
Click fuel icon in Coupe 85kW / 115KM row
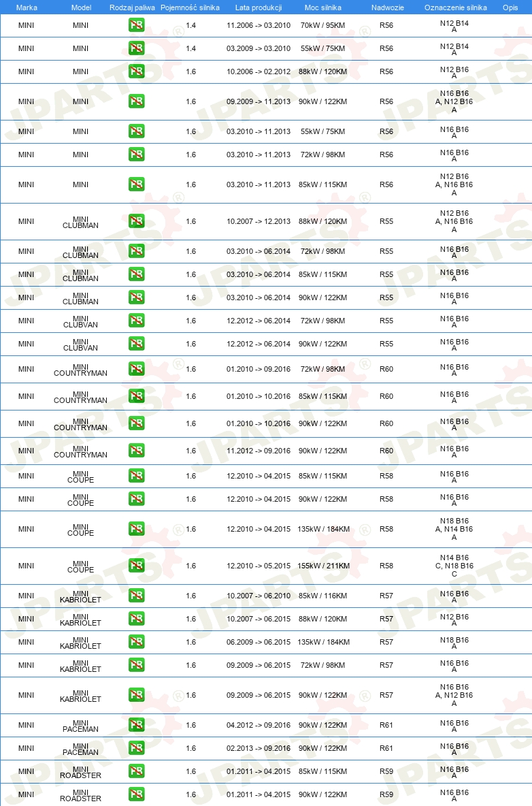point(136,476)
